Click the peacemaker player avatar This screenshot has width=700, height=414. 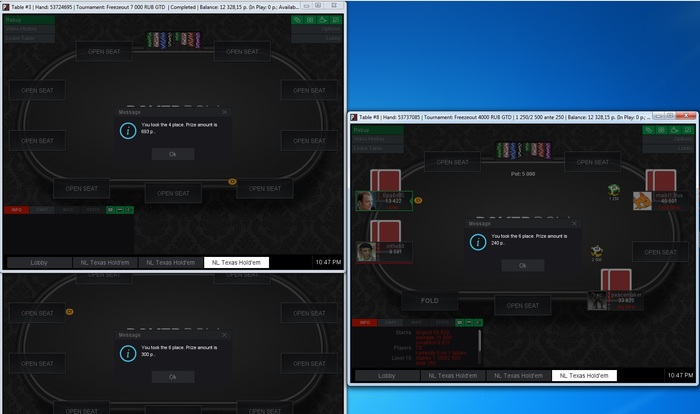(x=597, y=301)
